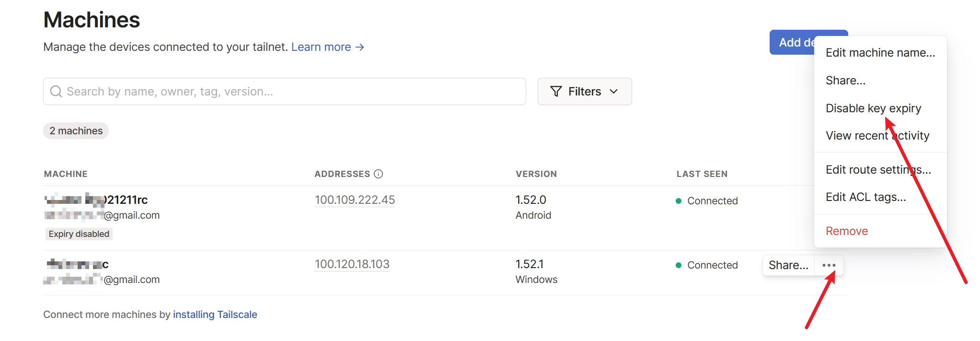This screenshot has width=980, height=341.
Task: Select Disable key expiry option
Action: pyautogui.click(x=873, y=108)
